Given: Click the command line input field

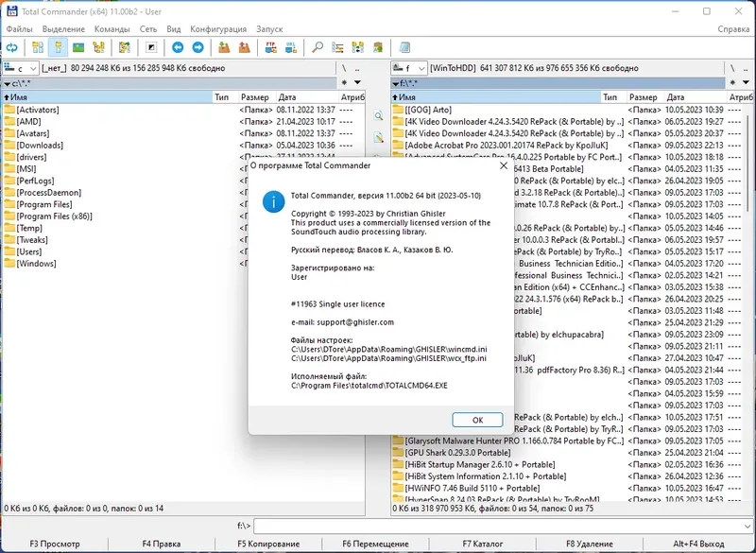Looking at the screenshot, I should (498, 526).
